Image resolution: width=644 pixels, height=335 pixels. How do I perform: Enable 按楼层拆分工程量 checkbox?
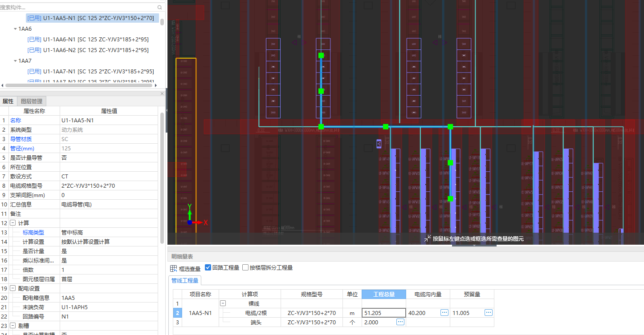pos(245,267)
